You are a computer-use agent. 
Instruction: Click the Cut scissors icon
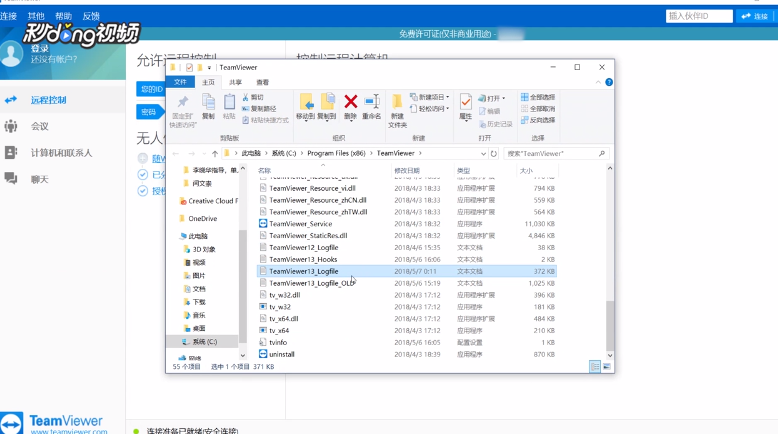[245, 97]
